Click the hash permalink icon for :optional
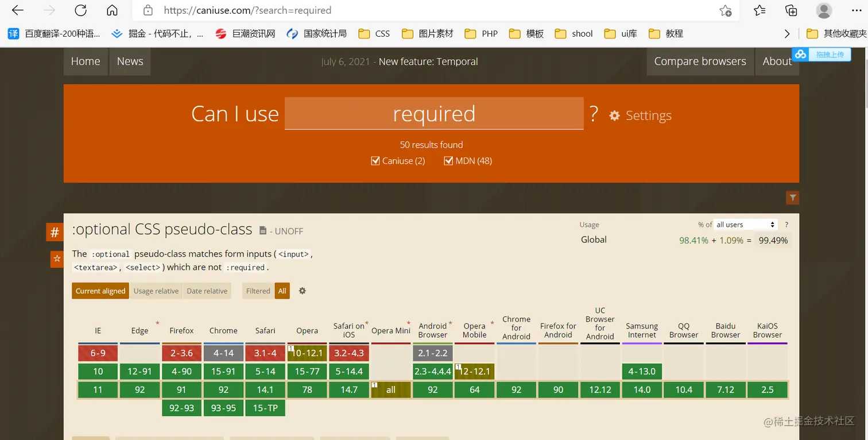Viewport: 868px width, 440px height. (x=55, y=232)
